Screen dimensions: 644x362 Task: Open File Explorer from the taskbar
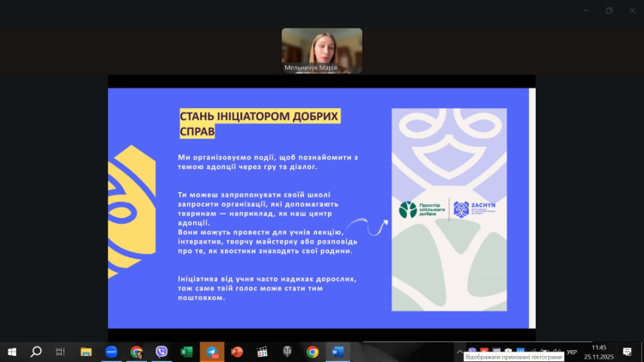86,352
